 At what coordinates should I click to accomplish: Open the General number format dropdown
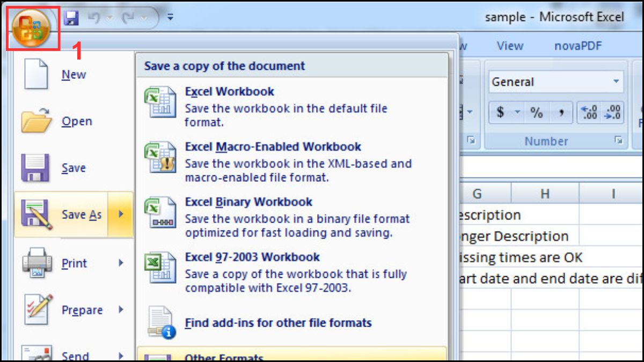[x=616, y=82]
